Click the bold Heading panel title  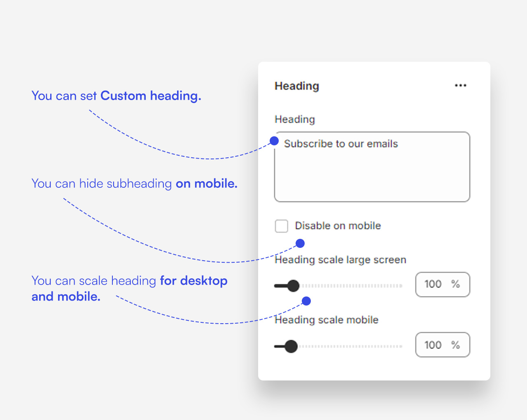(297, 86)
